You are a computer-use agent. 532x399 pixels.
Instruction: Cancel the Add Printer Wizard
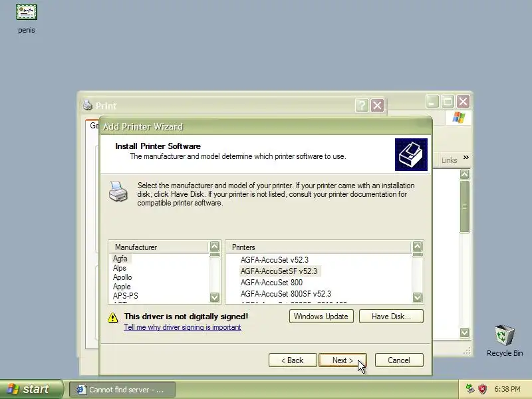(x=399, y=360)
